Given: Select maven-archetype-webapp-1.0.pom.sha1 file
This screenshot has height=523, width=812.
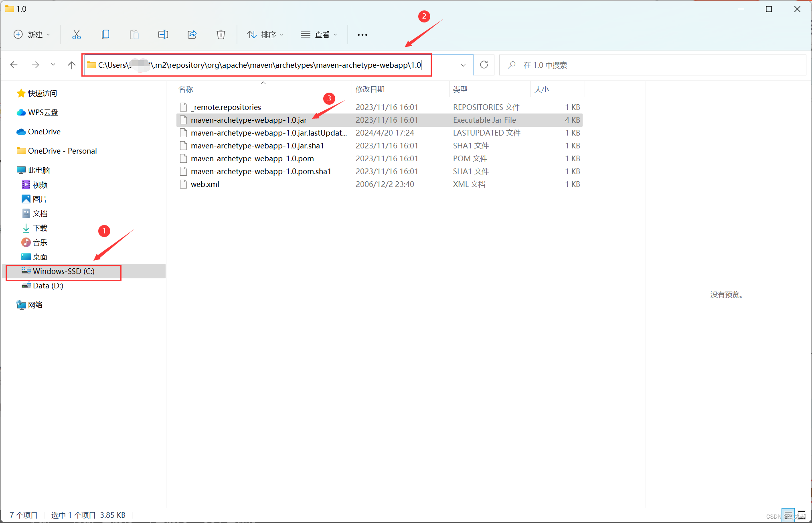Looking at the screenshot, I should (379, 171).
